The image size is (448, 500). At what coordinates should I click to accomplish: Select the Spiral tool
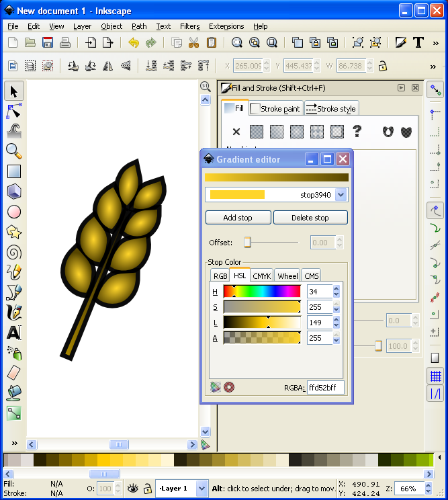coord(14,252)
